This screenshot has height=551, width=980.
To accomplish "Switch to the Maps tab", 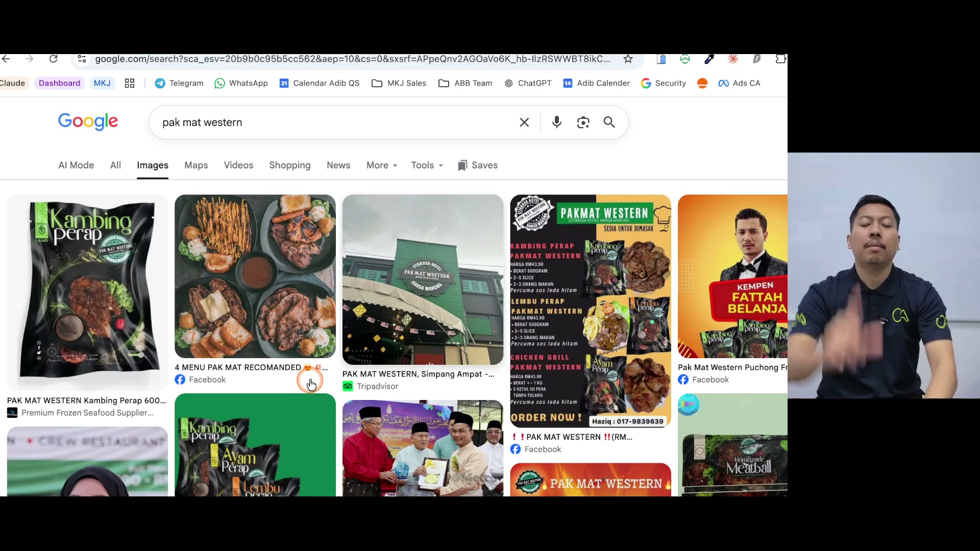I will coord(196,165).
